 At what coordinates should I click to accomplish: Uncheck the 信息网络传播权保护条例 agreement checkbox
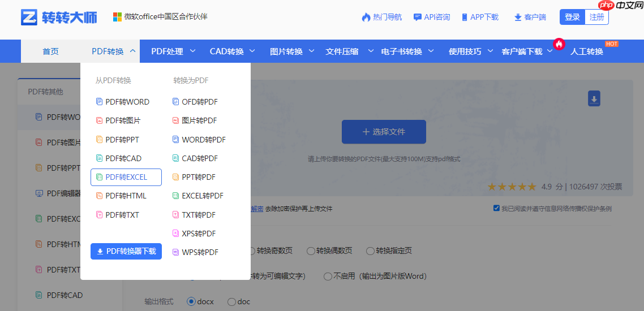click(x=496, y=208)
